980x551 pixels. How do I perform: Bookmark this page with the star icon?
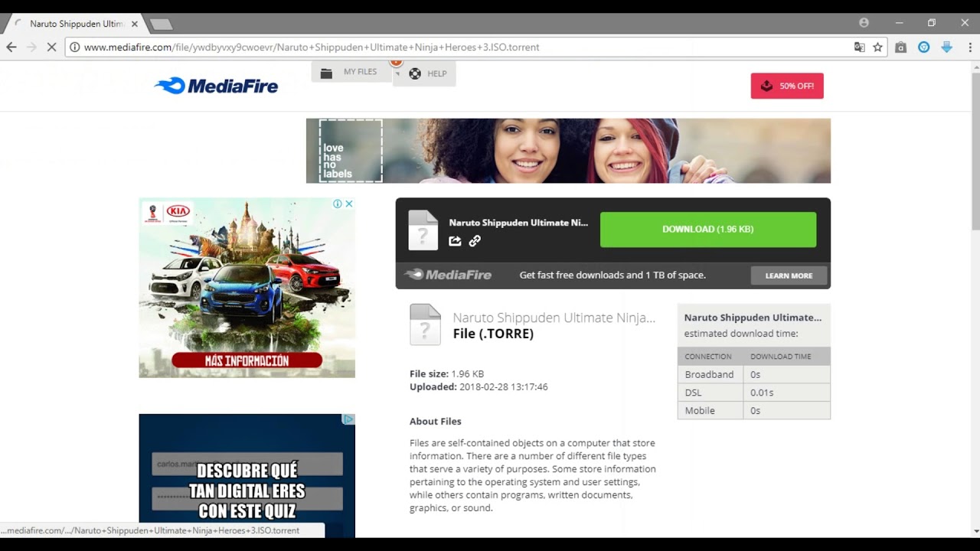(x=878, y=47)
